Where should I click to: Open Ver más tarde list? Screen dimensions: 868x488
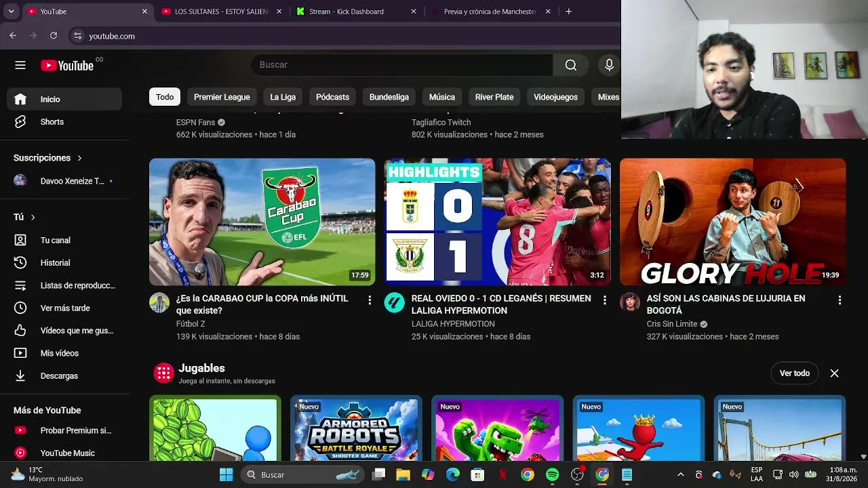pos(65,308)
